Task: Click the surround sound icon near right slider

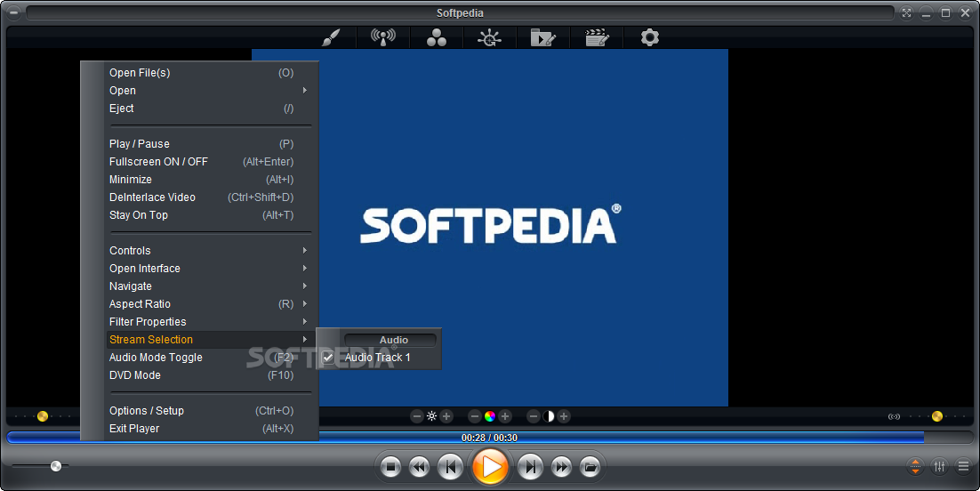Action: click(895, 416)
